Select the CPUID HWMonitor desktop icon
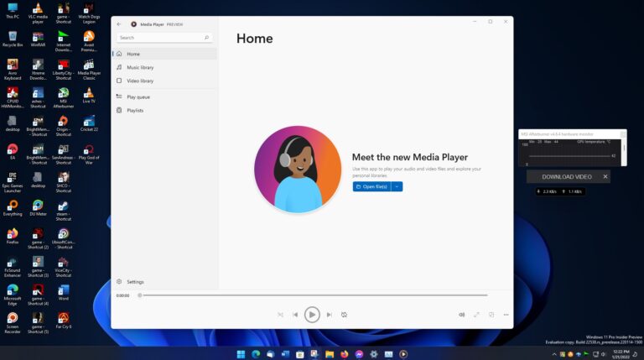 [13, 97]
